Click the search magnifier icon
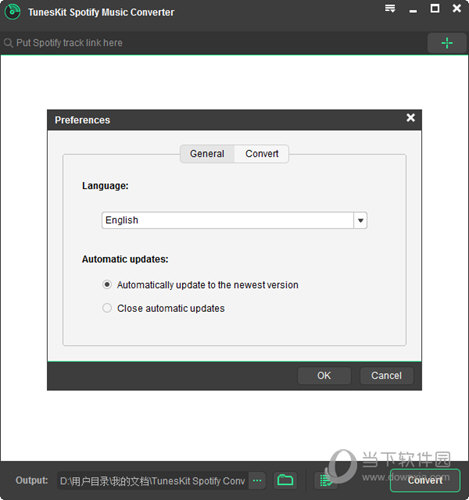The height and width of the screenshot is (500, 469). point(8,43)
